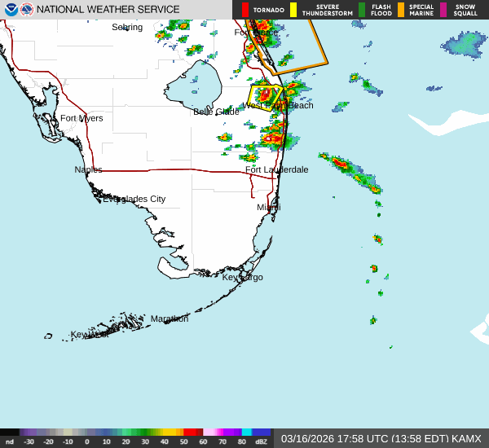Click the National Weather Service emblem
This screenshot has height=448, width=489.
tap(27, 10)
